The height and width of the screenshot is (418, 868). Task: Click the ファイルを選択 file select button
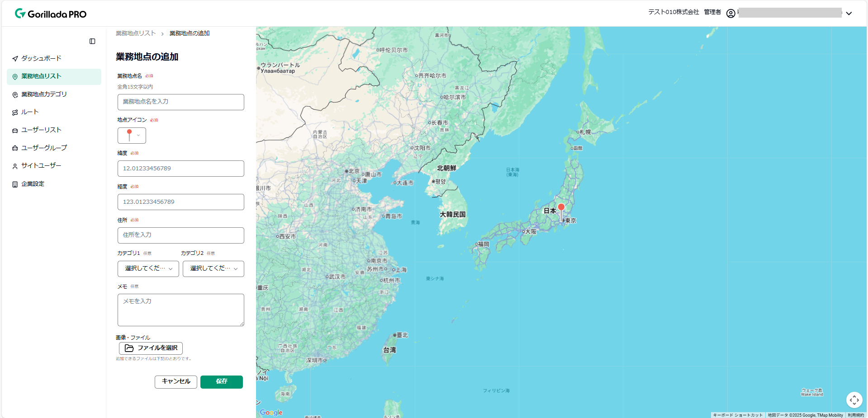click(150, 348)
